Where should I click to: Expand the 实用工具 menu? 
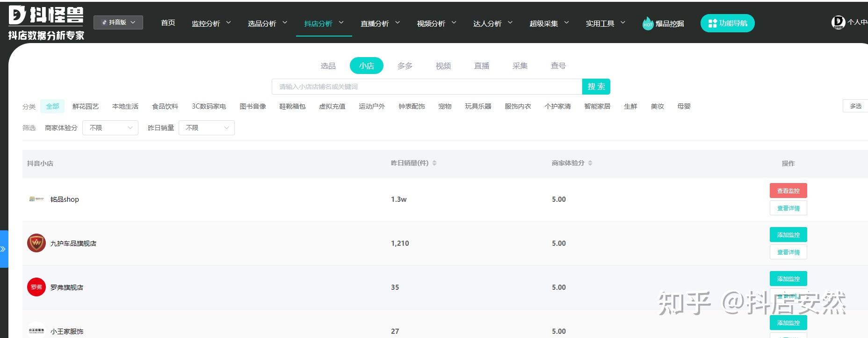(606, 23)
